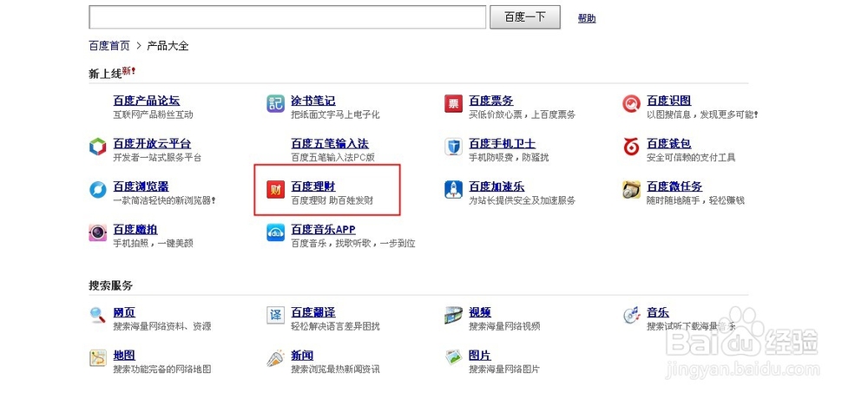Click in the search input box
868x399 pixels.
[x=287, y=17]
